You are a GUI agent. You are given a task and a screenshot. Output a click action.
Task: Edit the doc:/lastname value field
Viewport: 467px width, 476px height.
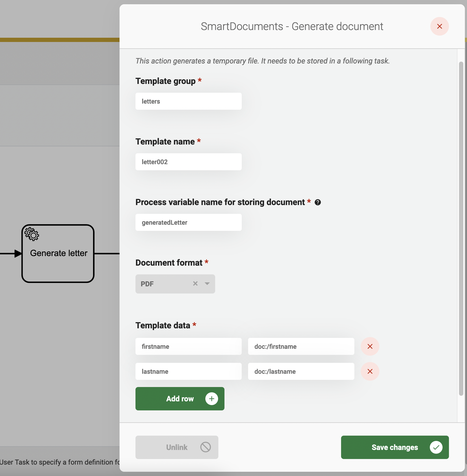[x=301, y=371]
